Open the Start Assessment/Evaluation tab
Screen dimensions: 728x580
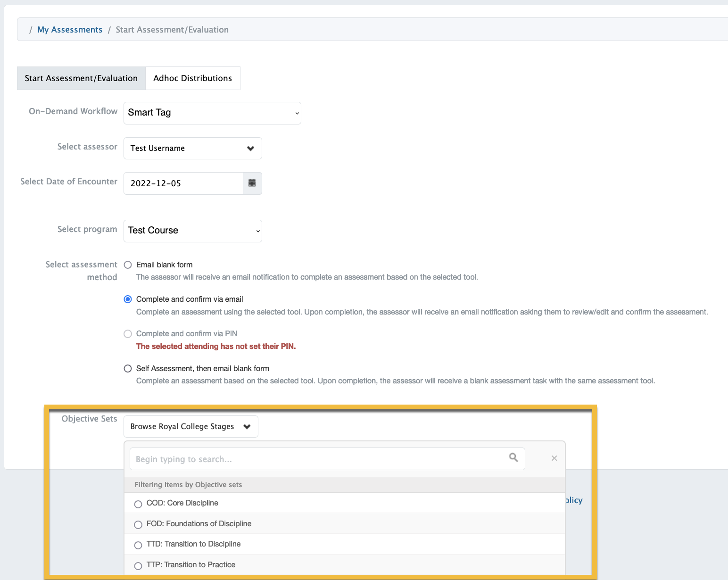click(81, 78)
